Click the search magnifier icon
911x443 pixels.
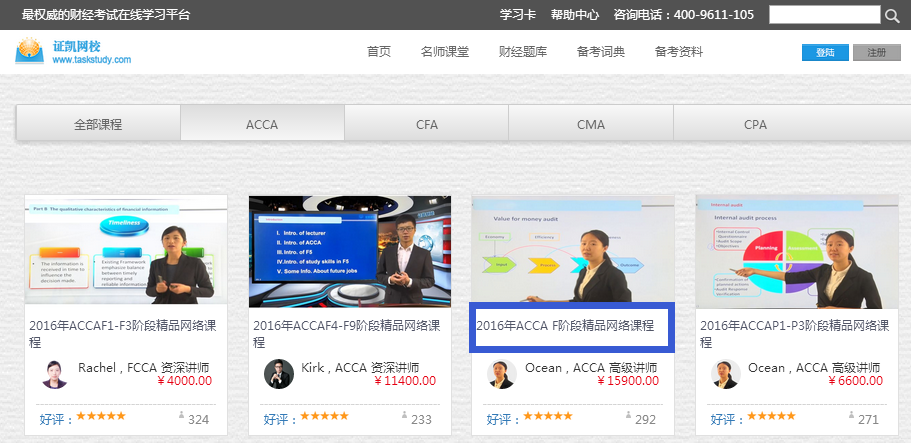coord(892,16)
